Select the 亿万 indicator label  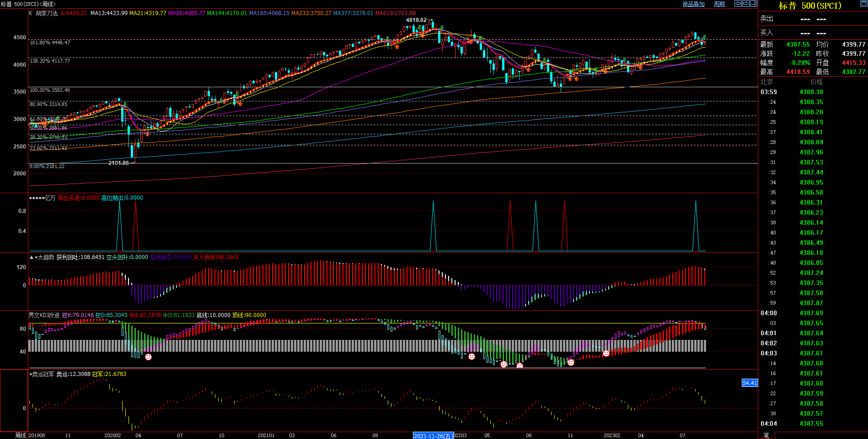point(50,198)
